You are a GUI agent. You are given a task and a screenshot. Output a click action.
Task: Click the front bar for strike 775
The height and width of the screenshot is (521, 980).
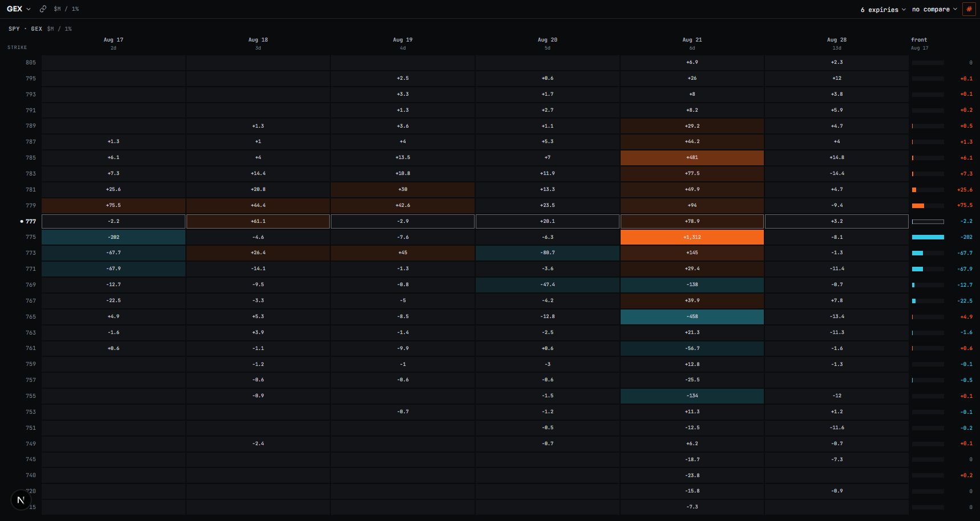(x=928, y=237)
